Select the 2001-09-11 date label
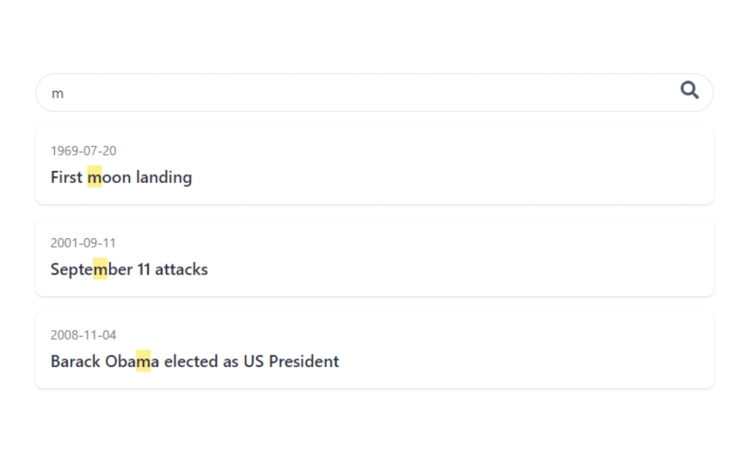This screenshot has width=750, height=469. [83, 243]
